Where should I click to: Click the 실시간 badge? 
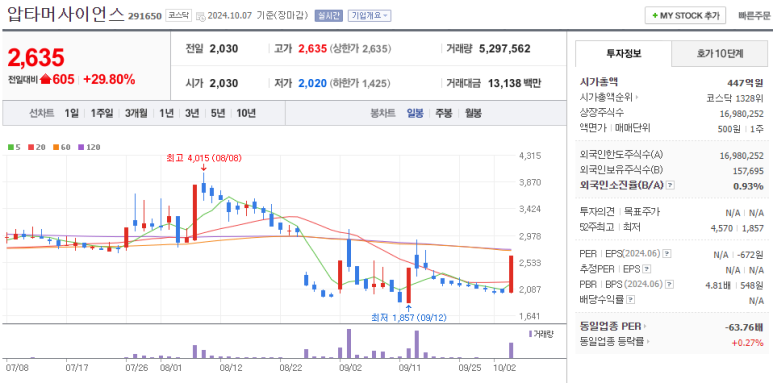pyautogui.click(x=328, y=15)
